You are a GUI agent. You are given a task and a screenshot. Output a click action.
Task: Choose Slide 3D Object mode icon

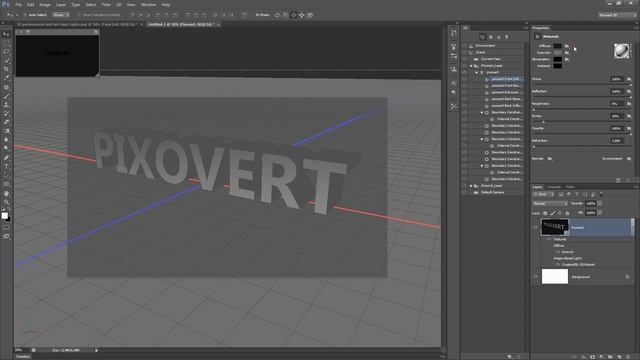pyautogui.click(x=302, y=15)
